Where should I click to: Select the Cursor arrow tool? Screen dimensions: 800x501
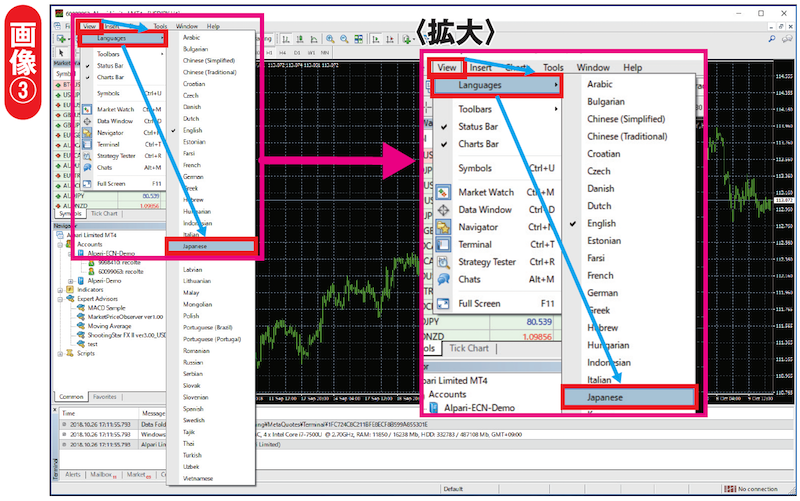point(61,52)
